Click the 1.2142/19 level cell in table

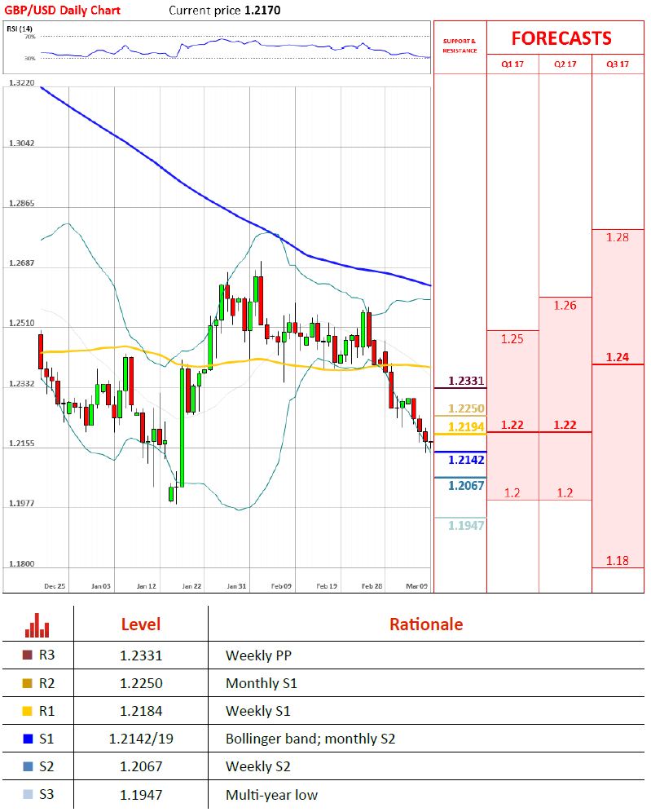tap(140, 739)
